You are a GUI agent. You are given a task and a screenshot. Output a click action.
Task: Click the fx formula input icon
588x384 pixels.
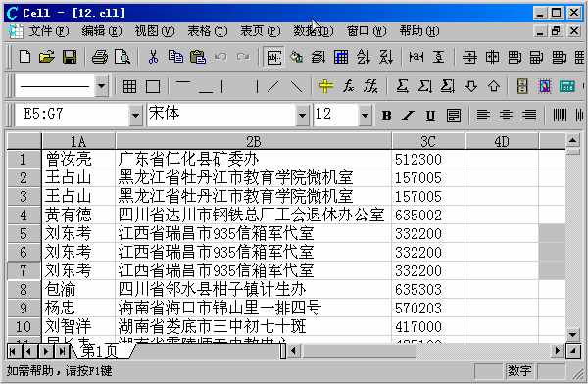(348, 86)
